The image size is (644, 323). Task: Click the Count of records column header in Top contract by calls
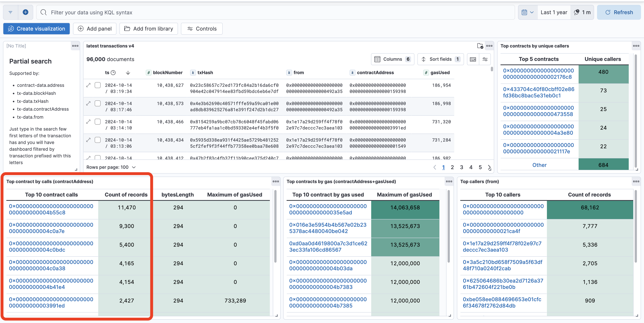tap(126, 195)
